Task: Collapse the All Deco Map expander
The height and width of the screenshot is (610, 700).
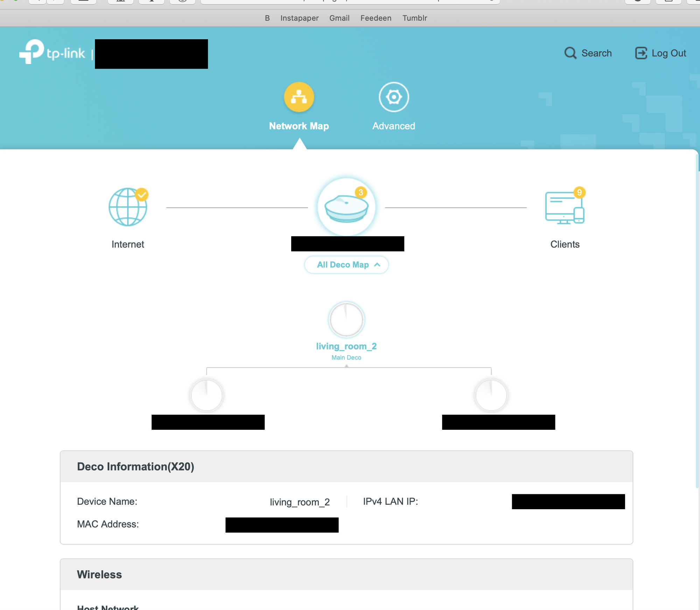Action: point(346,265)
